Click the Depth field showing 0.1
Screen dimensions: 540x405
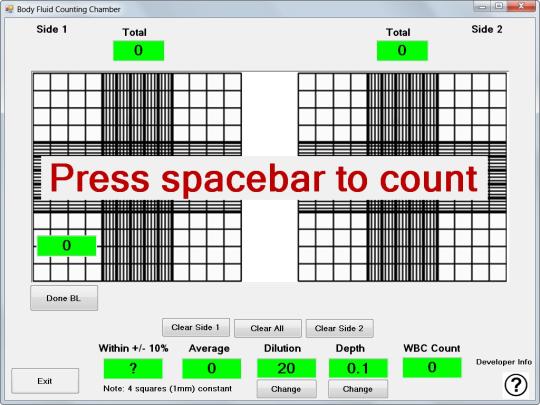pos(358,368)
